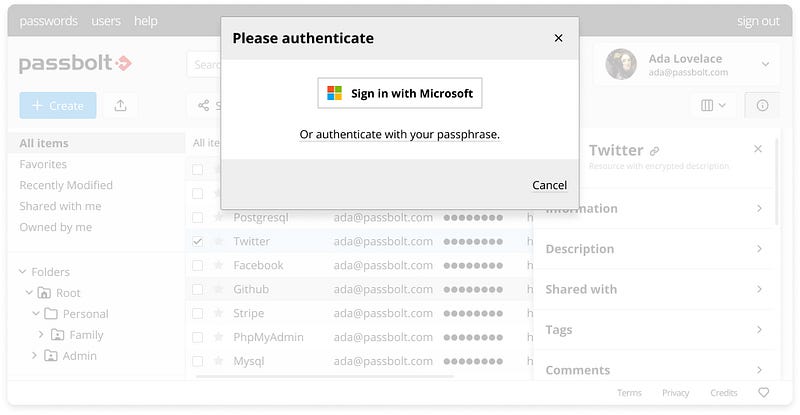Favorite the Stripe entry star
The width and height of the screenshot is (800, 415).
(x=218, y=313)
